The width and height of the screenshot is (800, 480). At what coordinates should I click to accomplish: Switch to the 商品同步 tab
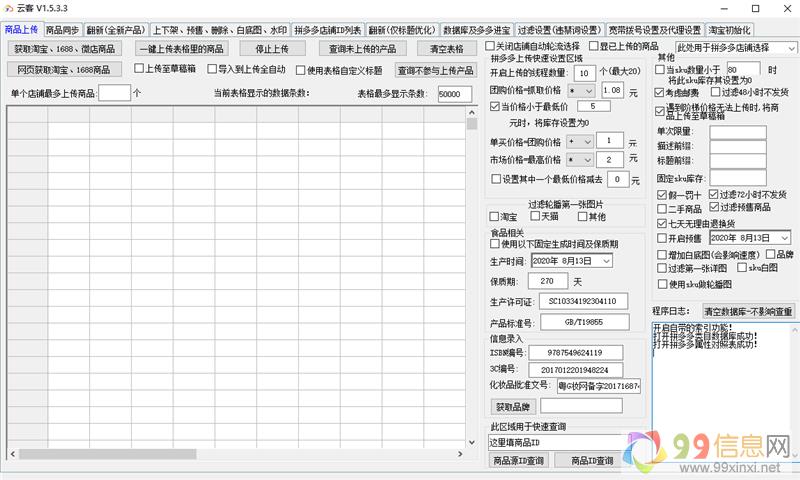62,30
